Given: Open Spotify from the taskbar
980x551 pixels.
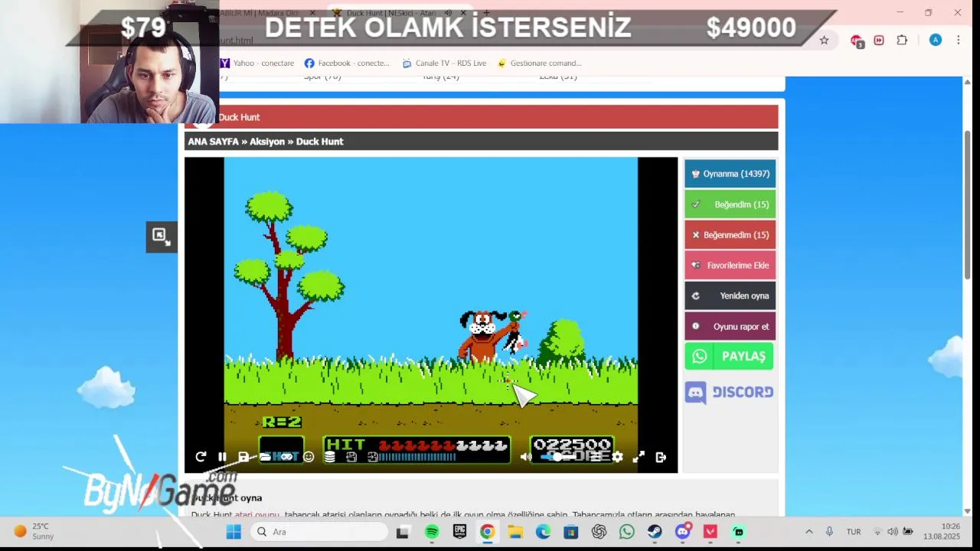Looking at the screenshot, I should 432,532.
